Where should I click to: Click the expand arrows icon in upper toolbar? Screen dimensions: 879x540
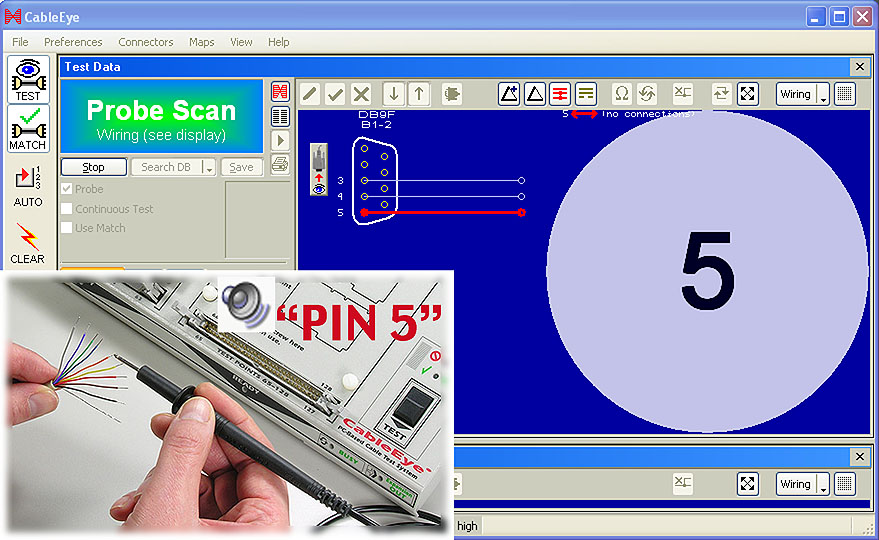pos(747,94)
